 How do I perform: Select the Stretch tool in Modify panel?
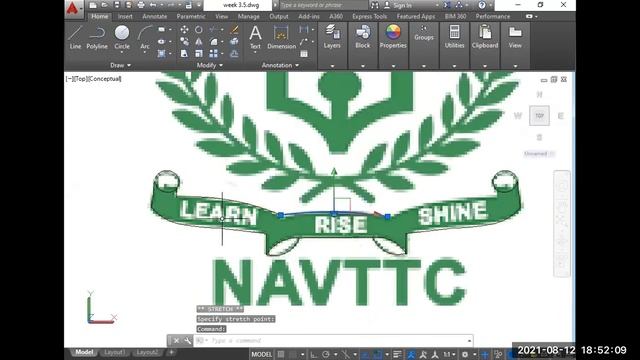point(184,53)
